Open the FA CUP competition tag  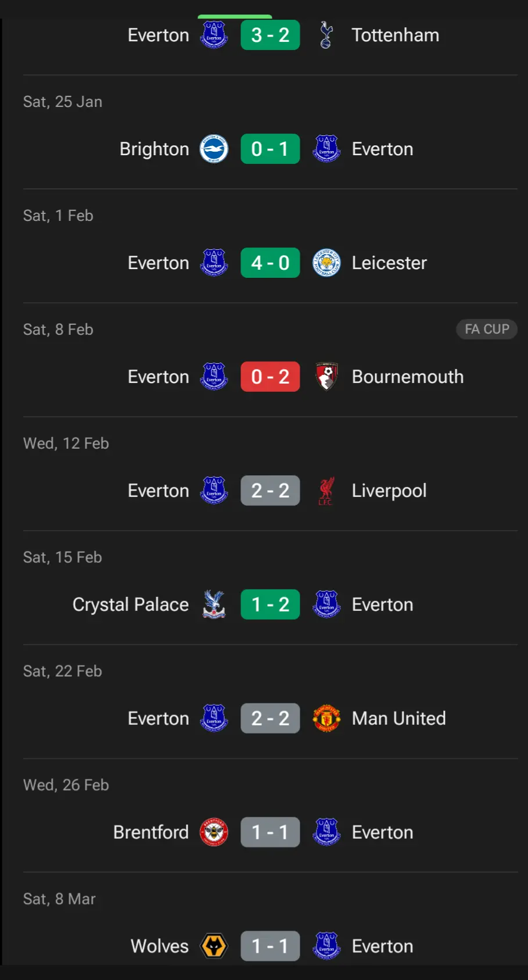(487, 329)
